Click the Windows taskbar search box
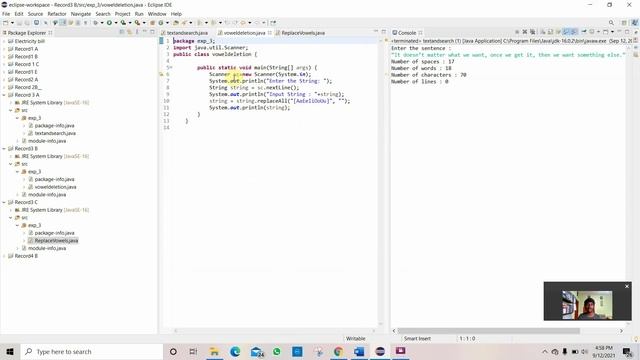This screenshot has width=640, height=360. point(92,351)
